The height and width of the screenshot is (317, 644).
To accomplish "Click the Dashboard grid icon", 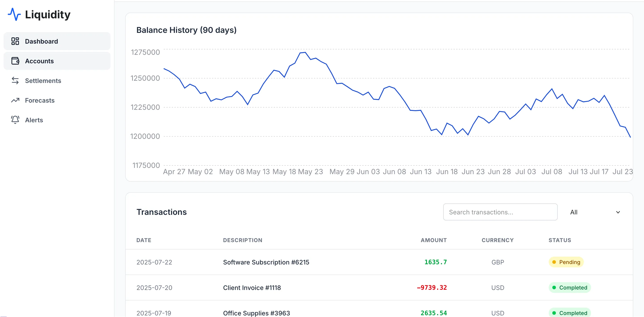I will [x=15, y=41].
